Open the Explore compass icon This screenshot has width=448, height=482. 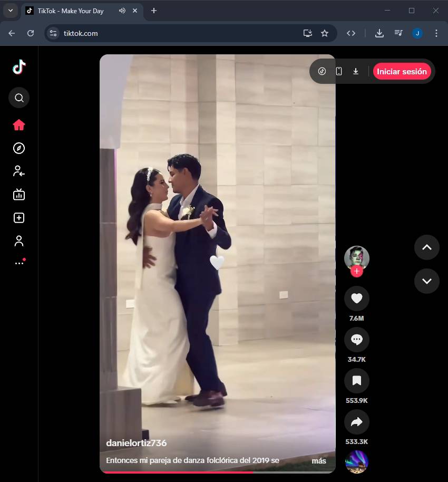point(19,148)
